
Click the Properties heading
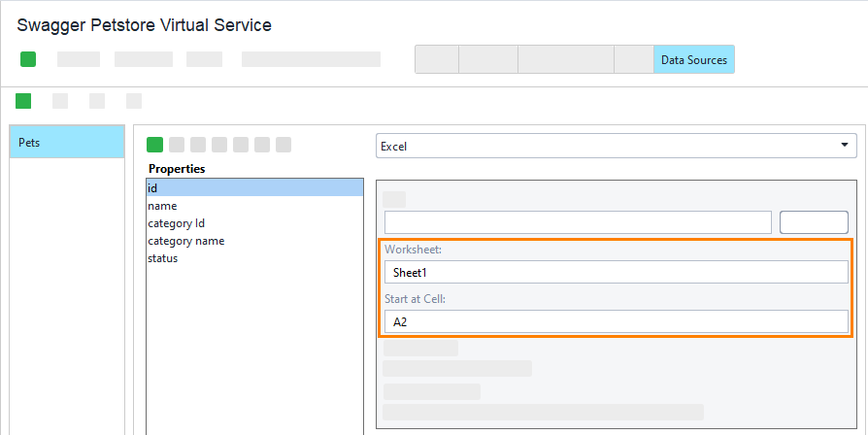[x=177, y=169]
